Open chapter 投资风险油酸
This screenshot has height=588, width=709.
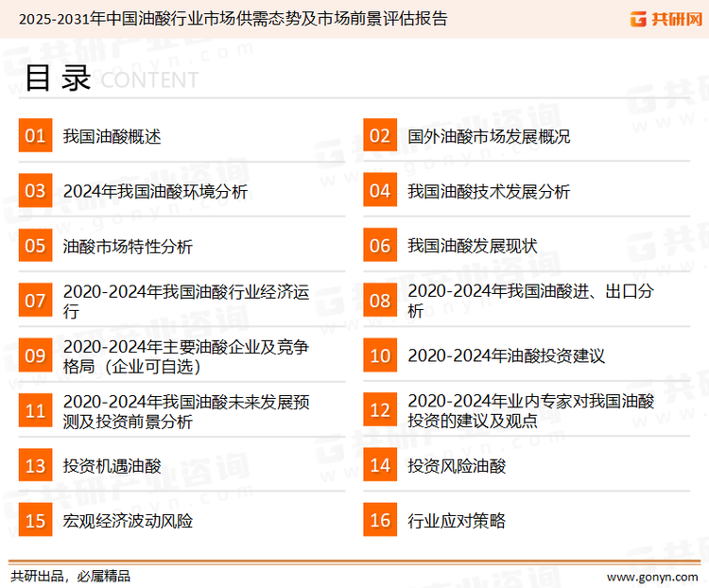point(457,466)
